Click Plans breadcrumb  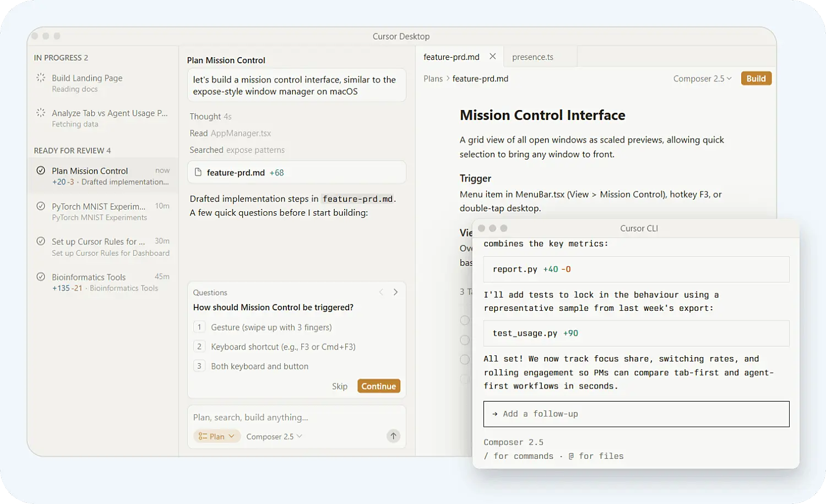(433, 79)
